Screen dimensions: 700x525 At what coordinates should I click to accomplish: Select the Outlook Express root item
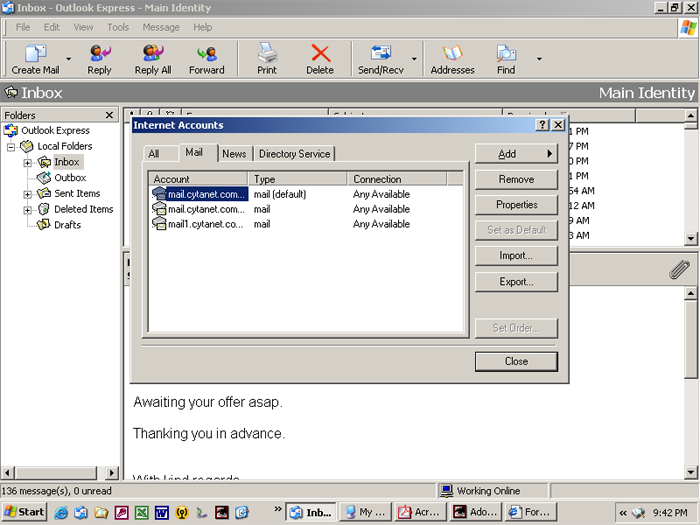coord(55,130)
